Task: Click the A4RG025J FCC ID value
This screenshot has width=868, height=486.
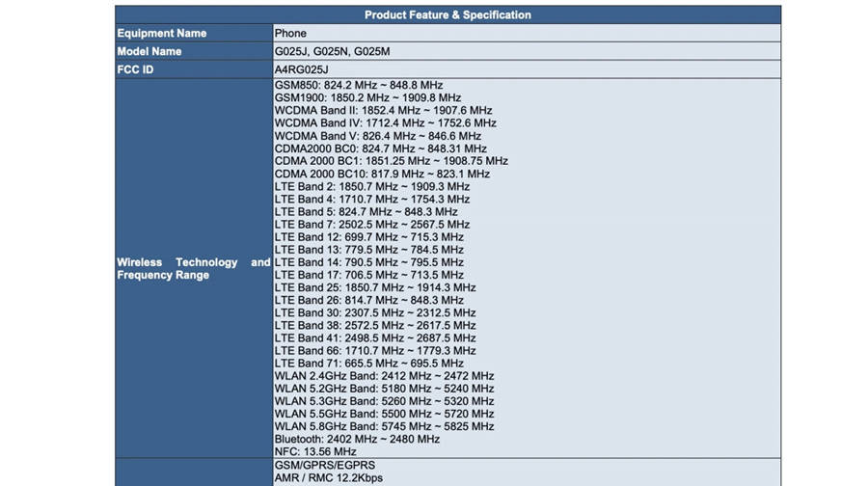Action: pos(305,70)
